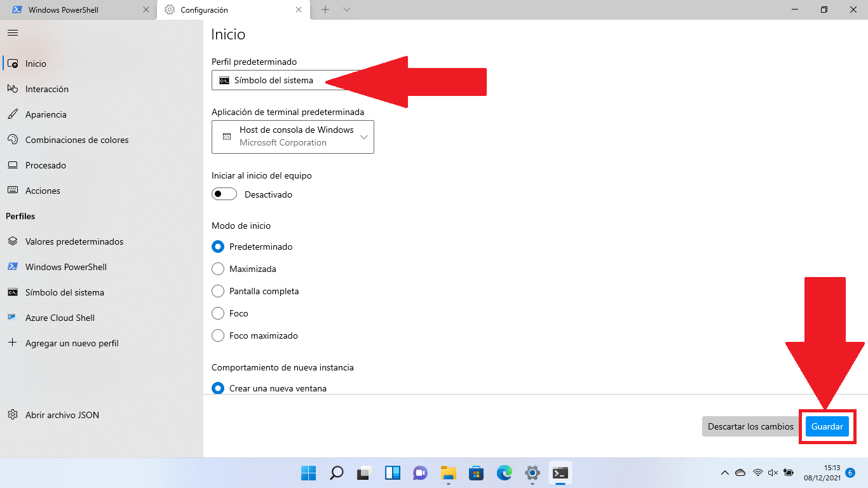This screenshot has height=488, width=868.
Task: Open the notifications badge showing 6
Action: point(850,473)
